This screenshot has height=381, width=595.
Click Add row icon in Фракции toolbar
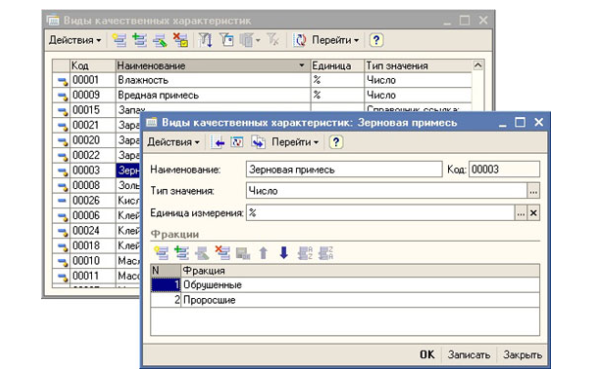161,252
